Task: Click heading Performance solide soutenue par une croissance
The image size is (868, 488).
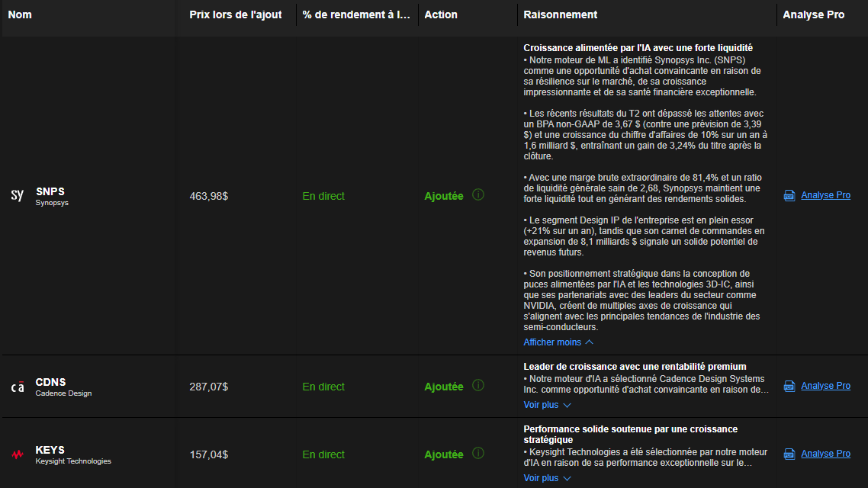Action: pyautogui.click(x=631, y=435)
